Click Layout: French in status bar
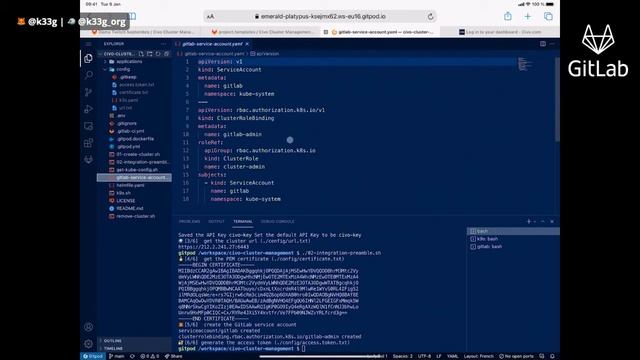This screenshot has width=640, height=360. pos(479,356)
